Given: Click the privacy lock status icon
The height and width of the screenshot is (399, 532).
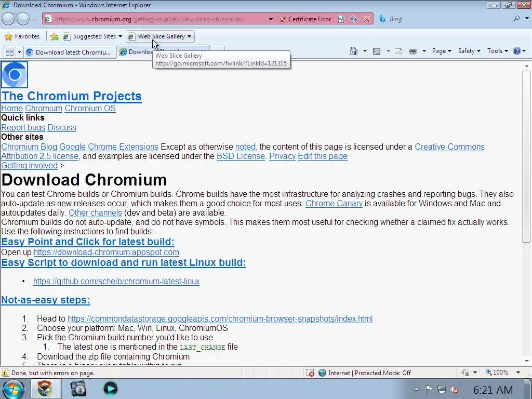Looking at the screenshot, I should [x=465, y=373].
